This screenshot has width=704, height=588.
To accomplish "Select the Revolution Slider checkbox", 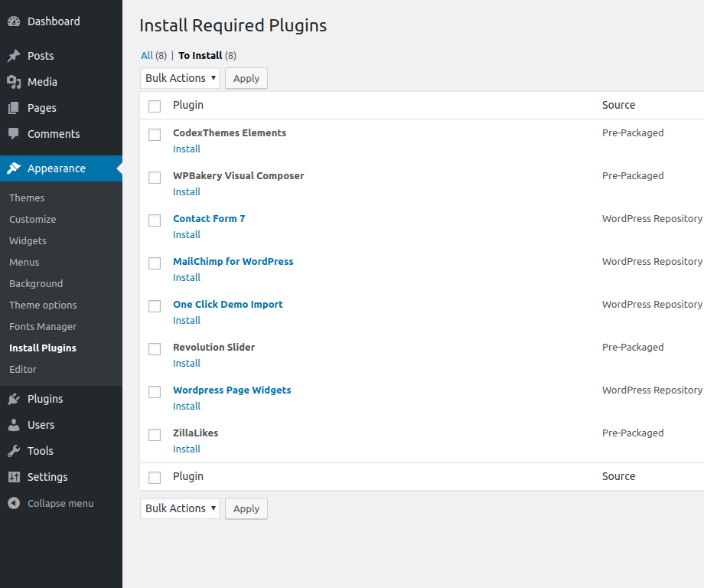I will (155, 348).
